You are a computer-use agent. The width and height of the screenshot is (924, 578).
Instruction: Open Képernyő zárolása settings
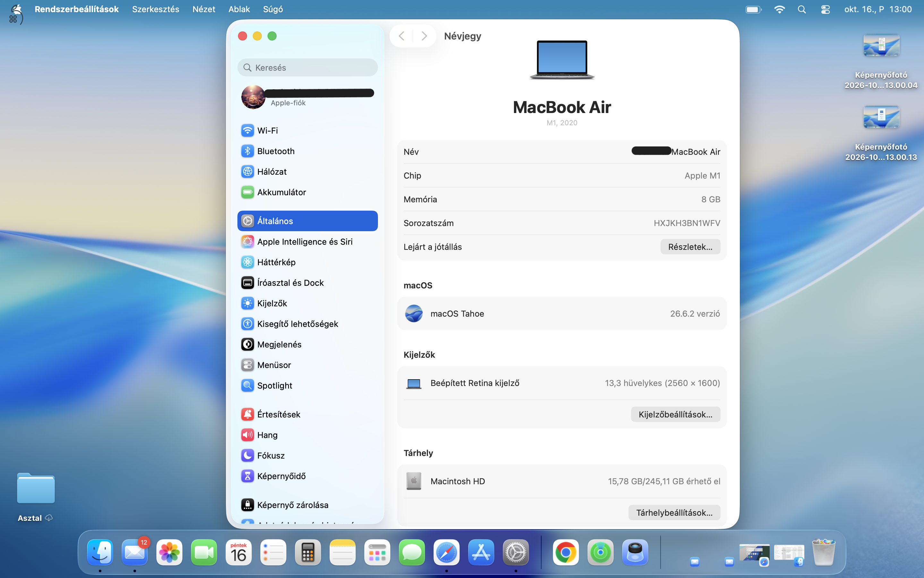coord(307,505)
